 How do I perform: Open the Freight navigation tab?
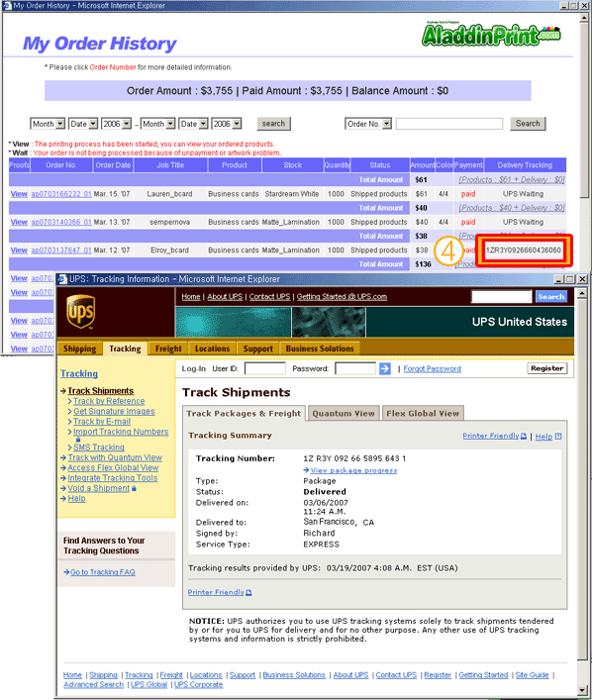[168, 349]
